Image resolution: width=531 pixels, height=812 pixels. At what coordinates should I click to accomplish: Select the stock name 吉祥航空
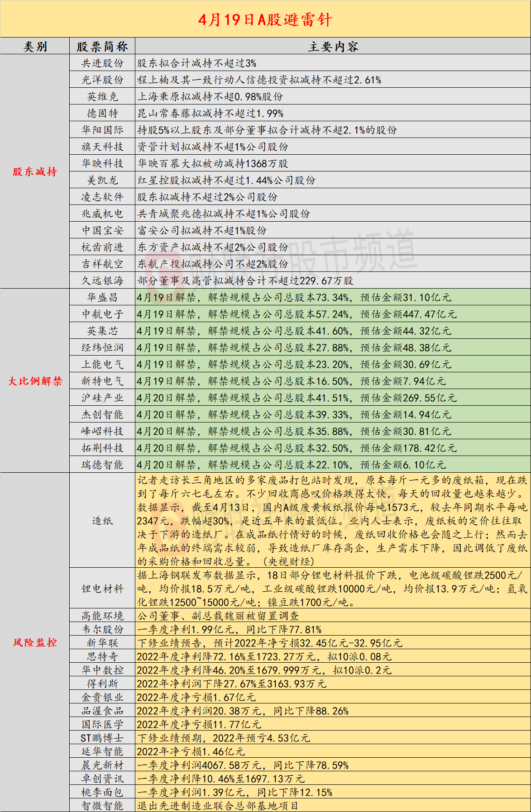[x=102, y=264]
